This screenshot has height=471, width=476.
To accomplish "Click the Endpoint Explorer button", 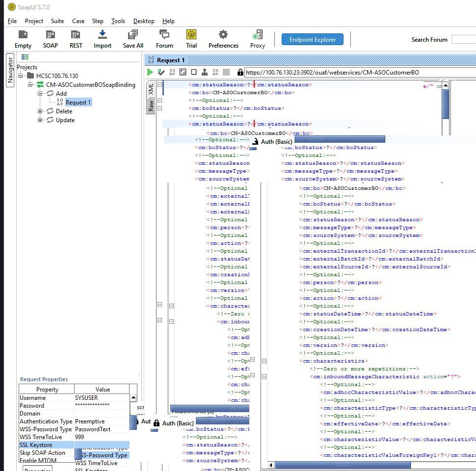I will [313, 40].
